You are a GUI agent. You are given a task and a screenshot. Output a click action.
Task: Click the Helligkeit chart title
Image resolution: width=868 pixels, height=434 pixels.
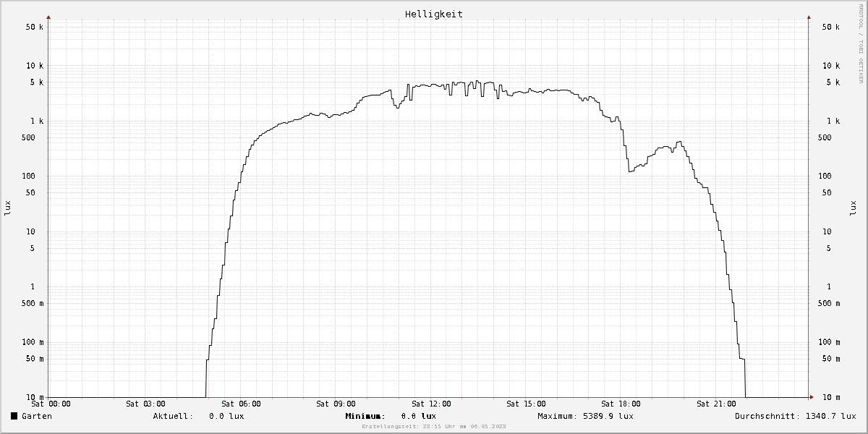(x=434, y=14)
